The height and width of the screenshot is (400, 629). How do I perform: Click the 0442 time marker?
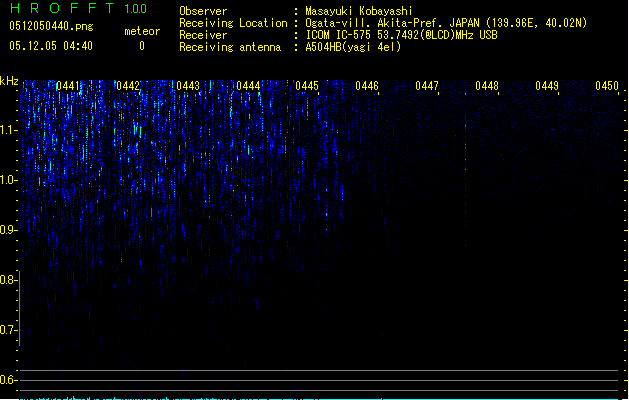click(x=128, y=86)
